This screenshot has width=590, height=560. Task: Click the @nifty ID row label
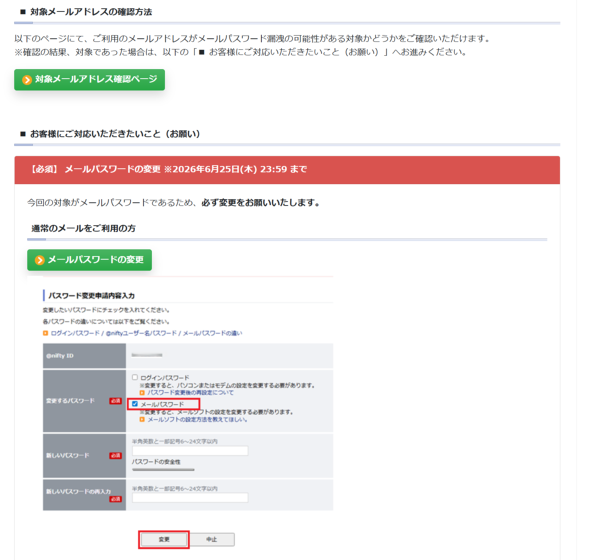(x=60, y=356)
